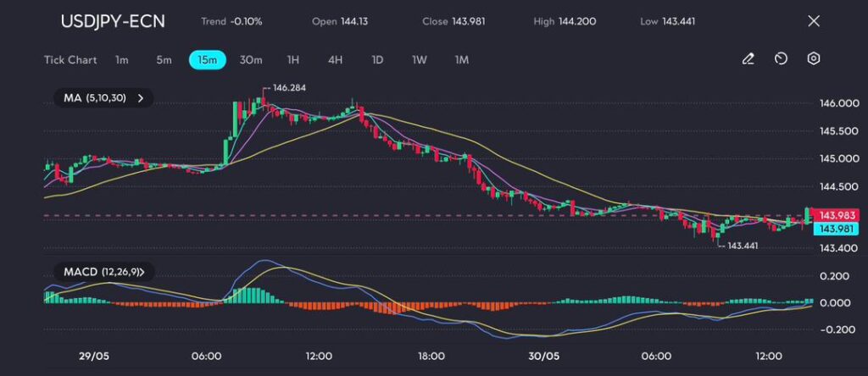The height and width of the screenshot is (376, 868).
Task: Select the 1m timeframe
Action: [x=122, y=60]
